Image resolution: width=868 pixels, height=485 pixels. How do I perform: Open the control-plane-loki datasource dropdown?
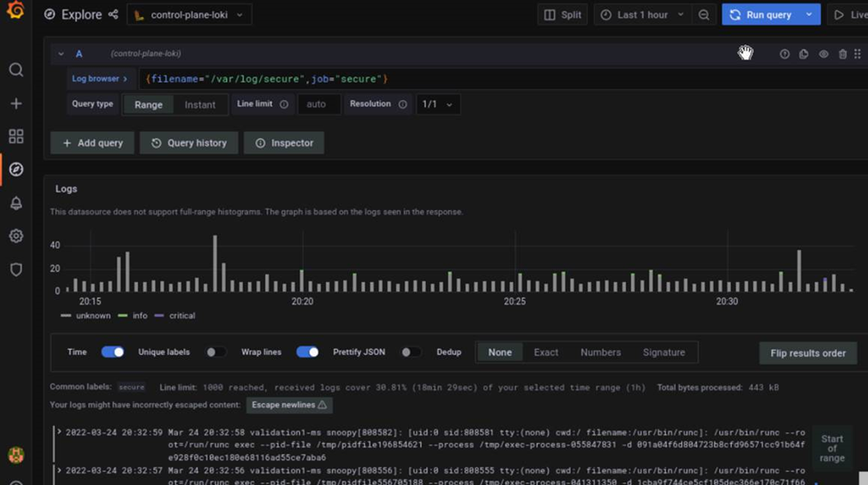(190, 15)
